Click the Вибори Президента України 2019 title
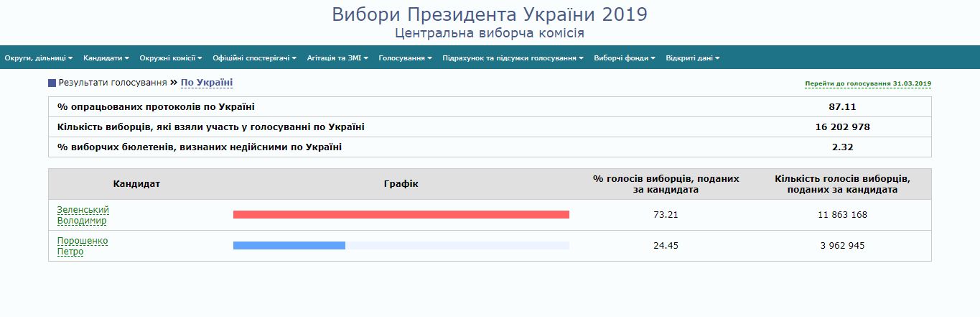This screenshot has width=980, height=317. click(x=489, y=14)
